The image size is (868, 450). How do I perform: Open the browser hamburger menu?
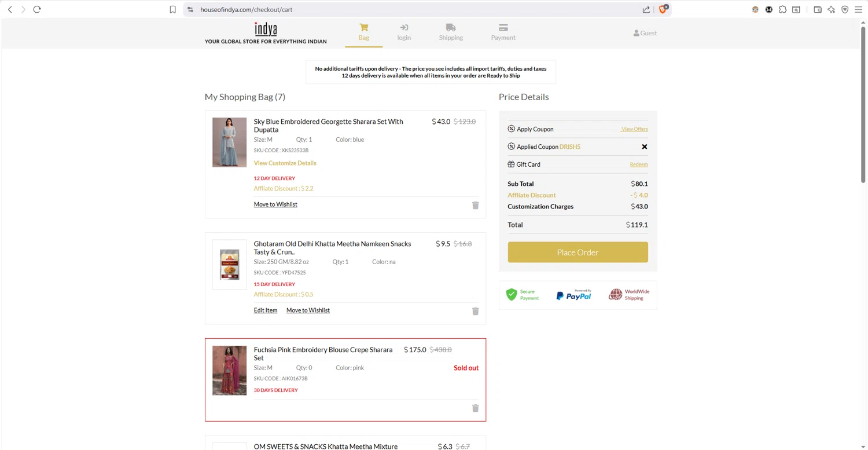859,9
